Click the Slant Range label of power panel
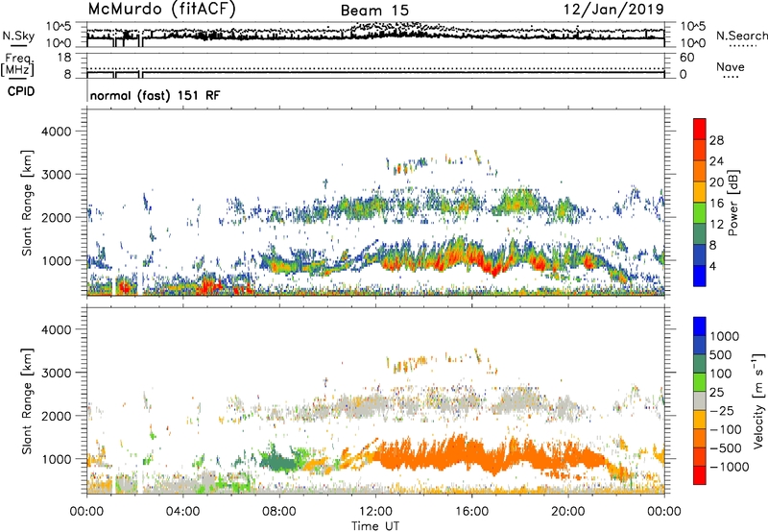Viewport: 768px width, 532px height. tap(27, 203)
